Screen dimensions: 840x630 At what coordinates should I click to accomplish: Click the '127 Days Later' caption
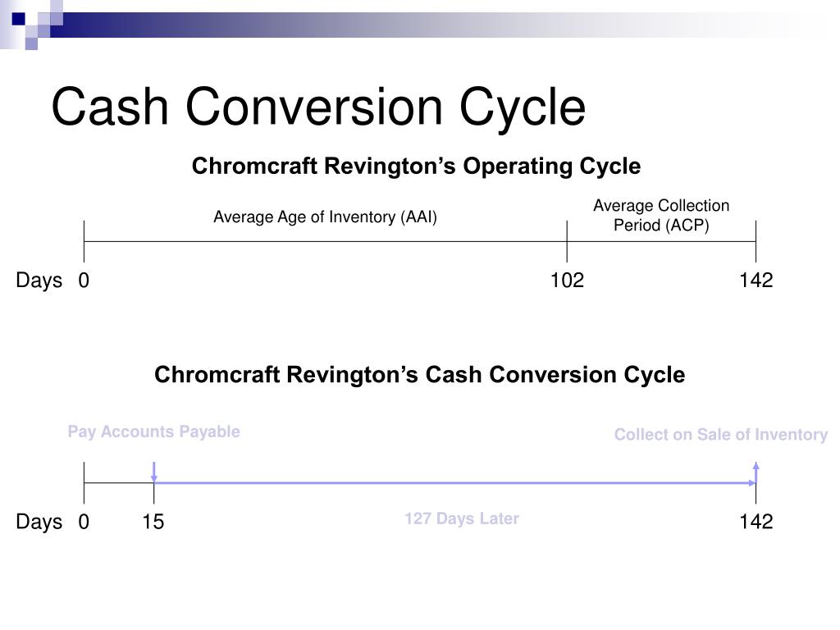(462, 518)
